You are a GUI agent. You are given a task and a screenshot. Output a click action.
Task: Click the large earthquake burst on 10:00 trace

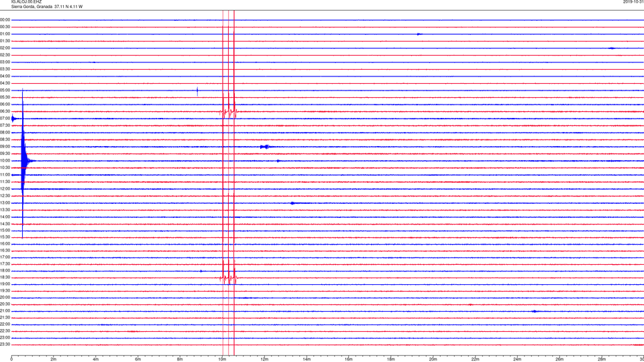(24, 160)
